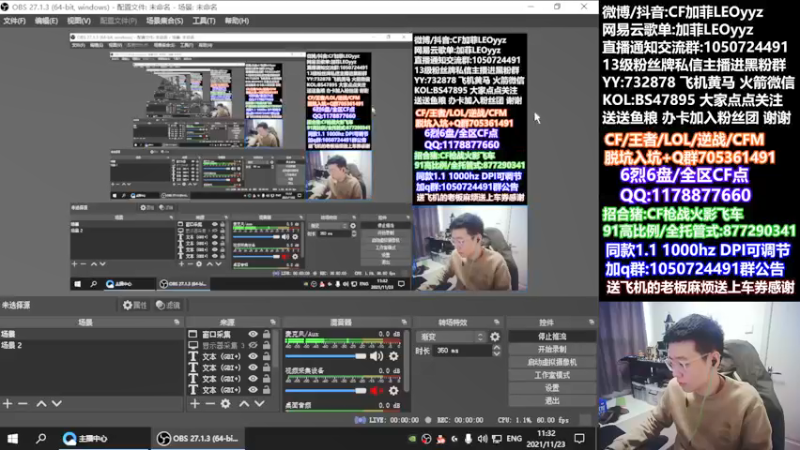Click 停止推流 to stop streaming

tap(552, 337)
